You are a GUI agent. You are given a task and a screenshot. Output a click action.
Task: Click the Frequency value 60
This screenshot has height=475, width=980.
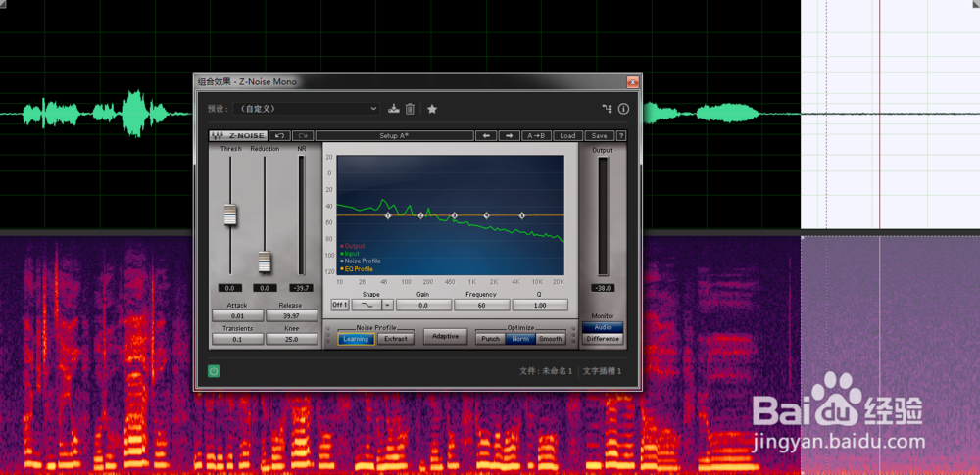481,305
